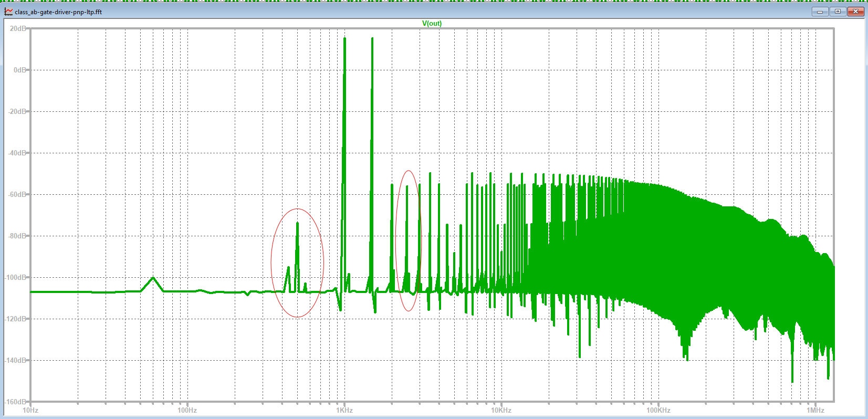The image size is (868, 419).
Task: Click the -140dB axis label
Action: pos(16,360)
